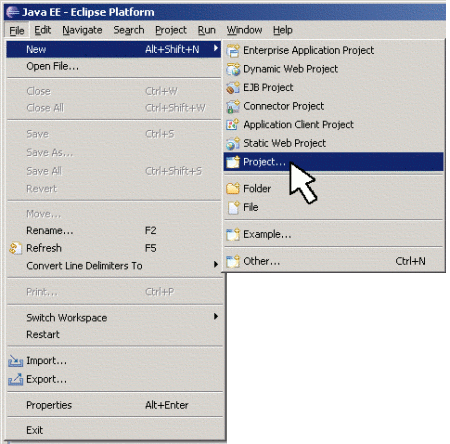Open the Run menu
Image resolution: width=450 pixels, height=444 pixels.
click(206, 30)
